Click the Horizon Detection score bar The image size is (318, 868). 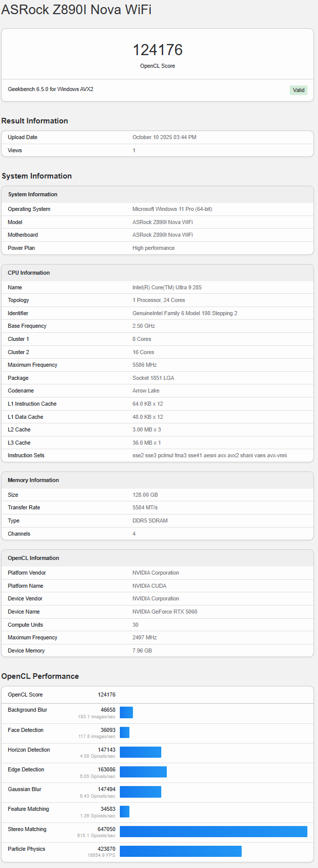[x=141, y=752]
